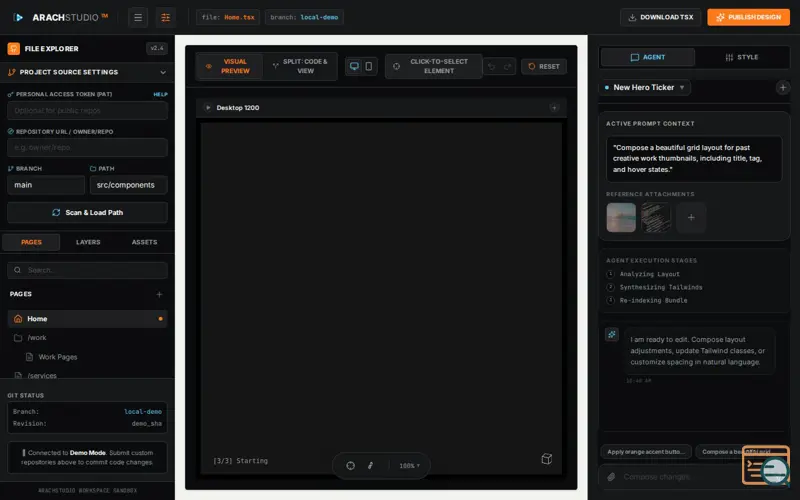Select the Assets tab
Image resolution: width=800 pixels, height=500 pixels.
point(144,242)
